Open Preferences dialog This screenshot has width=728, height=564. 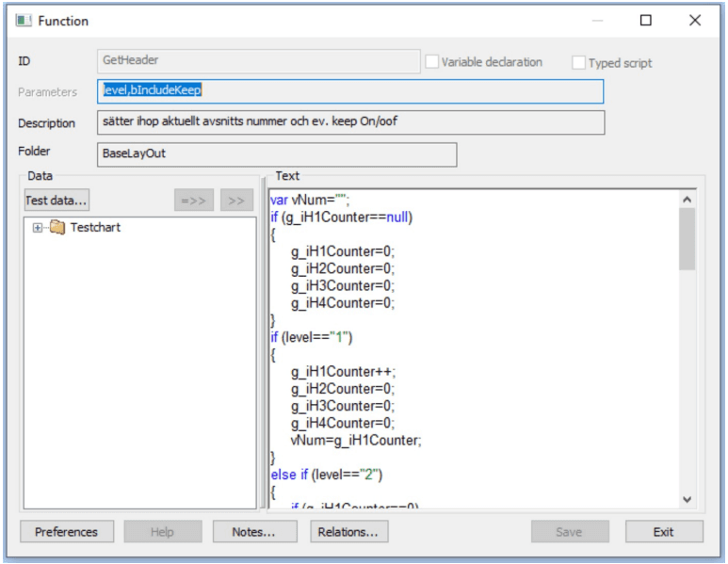coord(66,532)
